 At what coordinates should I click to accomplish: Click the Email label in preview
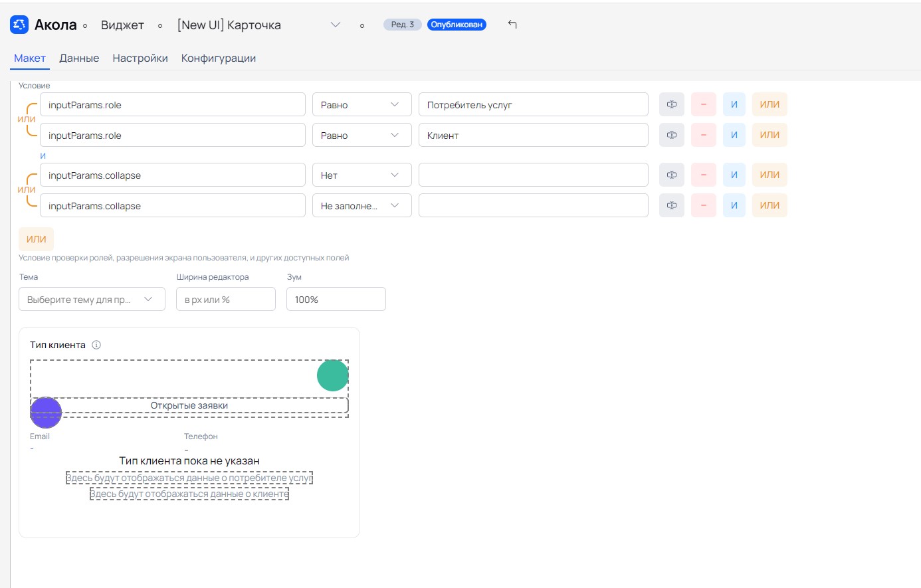(40, 437)
